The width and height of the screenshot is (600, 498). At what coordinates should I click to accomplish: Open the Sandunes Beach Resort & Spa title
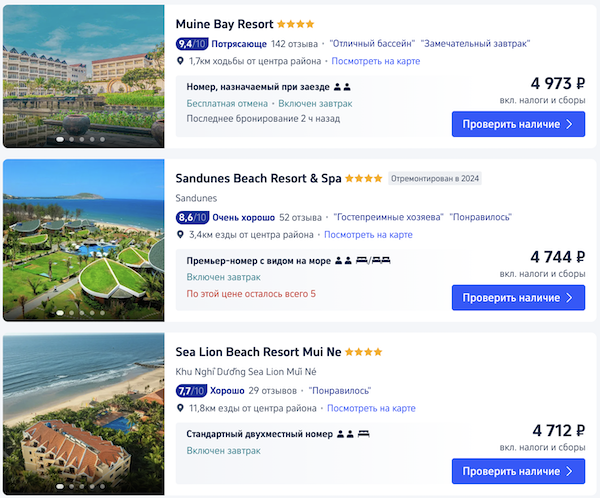[x=258, y=178]
